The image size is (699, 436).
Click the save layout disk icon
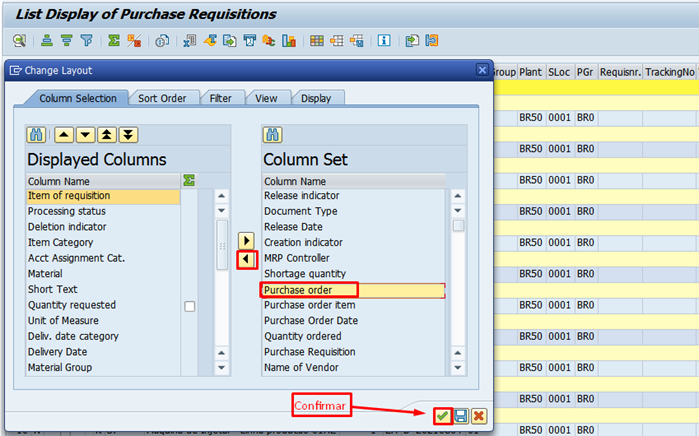(x=461, y=416)
